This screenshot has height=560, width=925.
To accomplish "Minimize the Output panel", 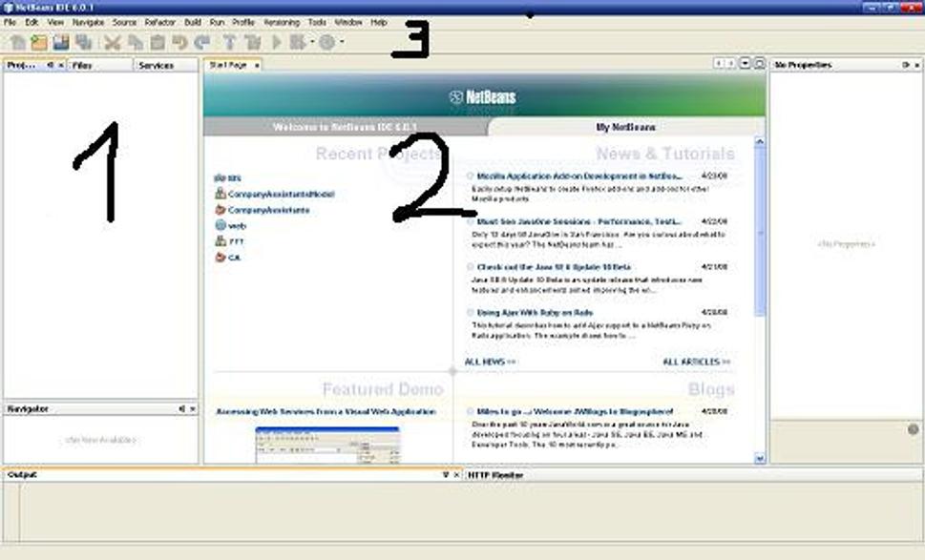I will click(x=446, y=474).
